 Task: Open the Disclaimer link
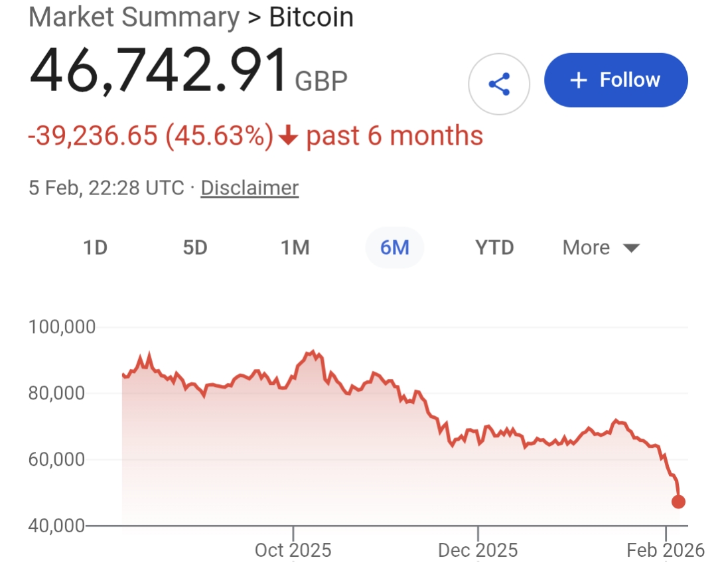click(250, 188)
